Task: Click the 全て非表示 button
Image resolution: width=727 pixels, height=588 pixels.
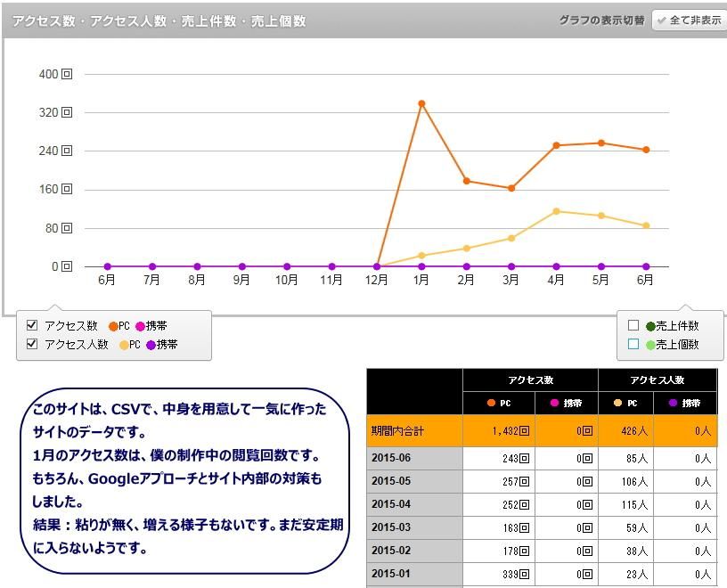Action: pyautogui.click(x=689, y=20)
